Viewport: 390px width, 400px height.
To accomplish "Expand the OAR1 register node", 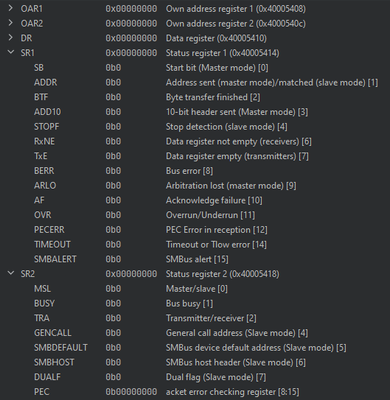I will (x=11, y=8).
